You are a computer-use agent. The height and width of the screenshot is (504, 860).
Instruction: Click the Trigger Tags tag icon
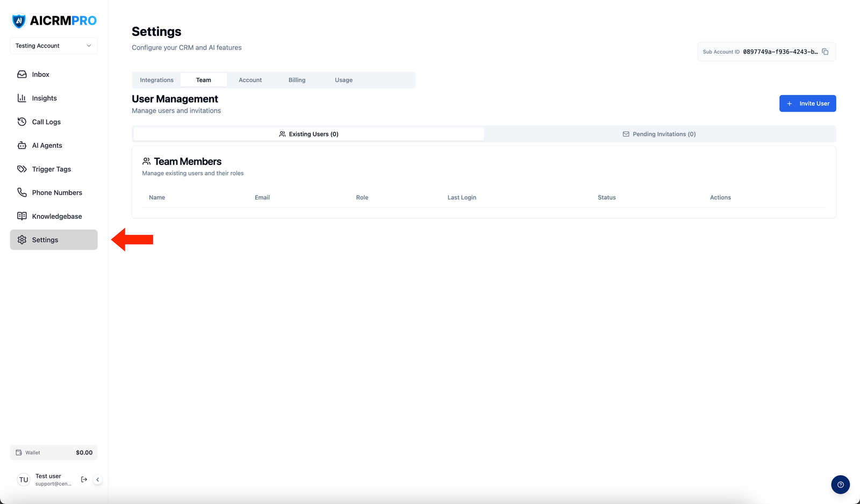[22, 169]
